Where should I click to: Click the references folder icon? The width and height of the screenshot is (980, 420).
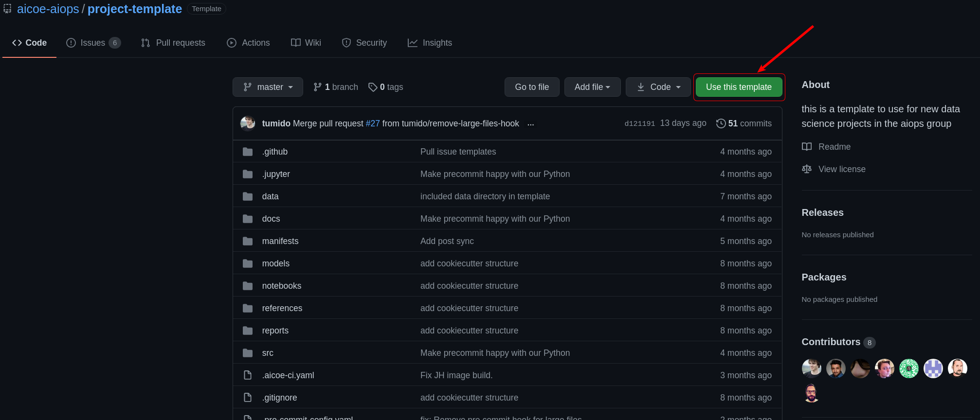coord(248,308)
